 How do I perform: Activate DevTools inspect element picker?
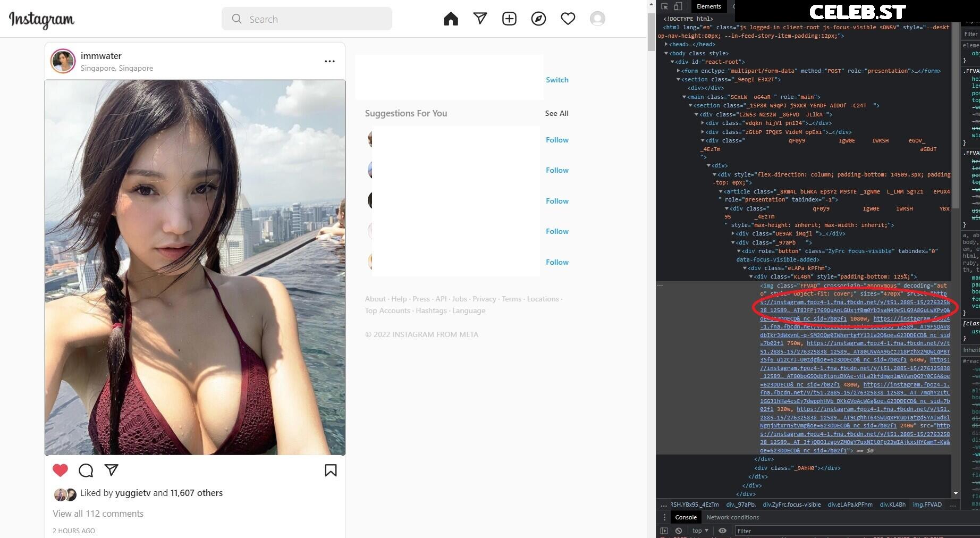click(x=664, y=6)
